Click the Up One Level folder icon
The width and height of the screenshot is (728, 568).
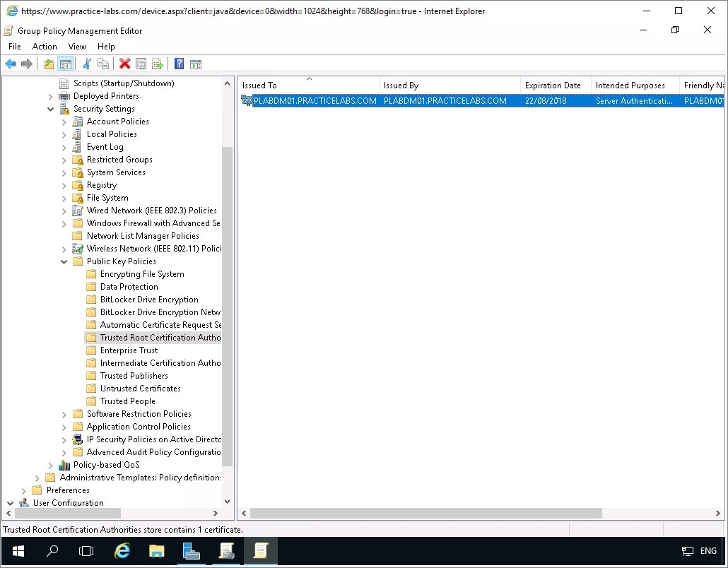point(48,64)
